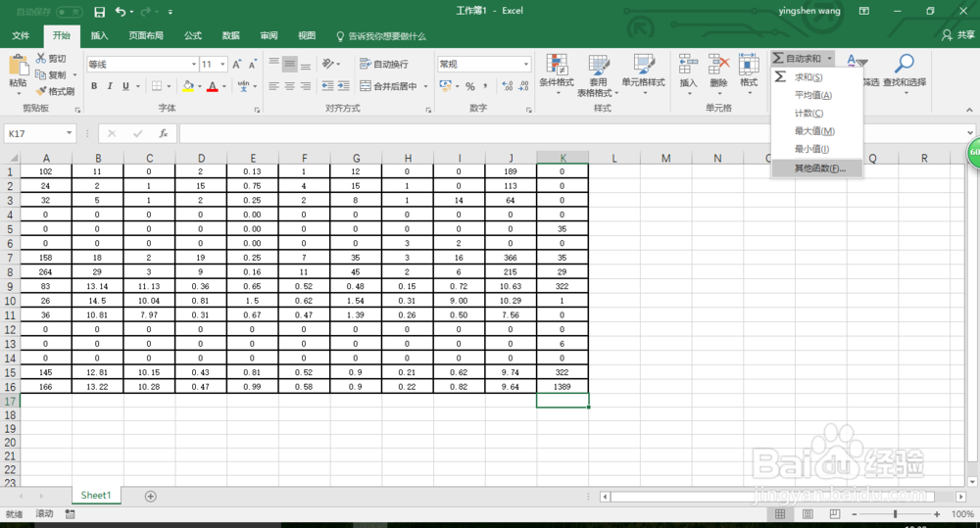Expand the formula bar

(970, 133)
